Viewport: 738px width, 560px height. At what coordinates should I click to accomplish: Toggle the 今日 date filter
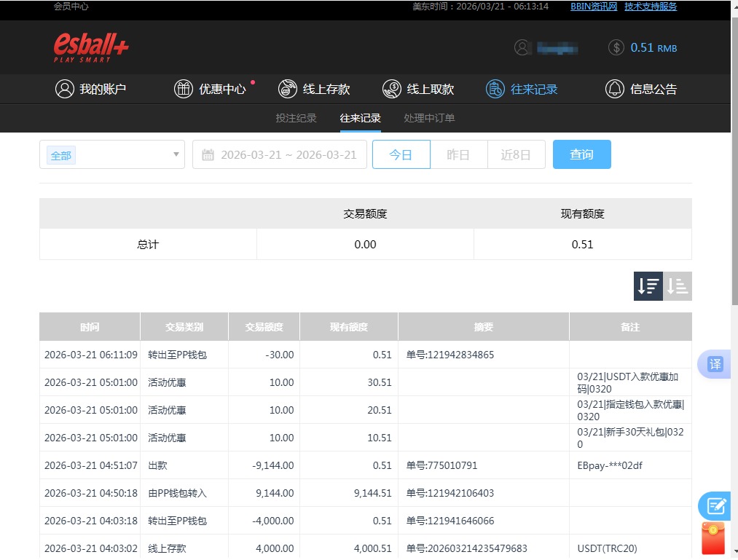pos(401,154)
